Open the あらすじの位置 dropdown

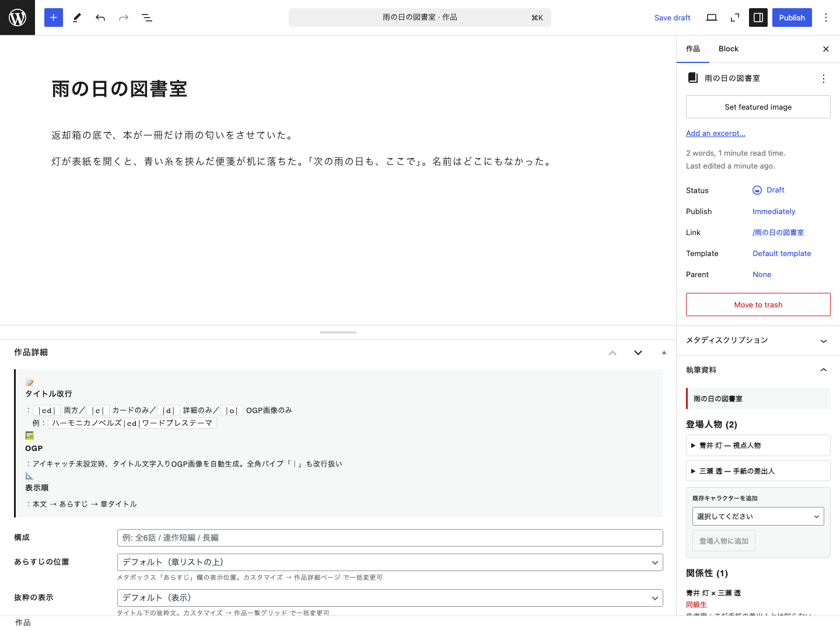tap(390, 562)
